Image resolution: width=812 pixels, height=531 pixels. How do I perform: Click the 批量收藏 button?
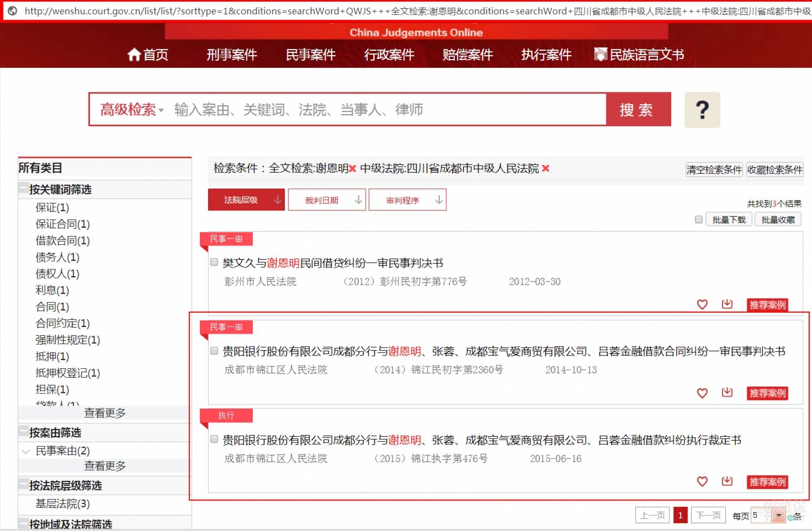(x=778, y=219)
